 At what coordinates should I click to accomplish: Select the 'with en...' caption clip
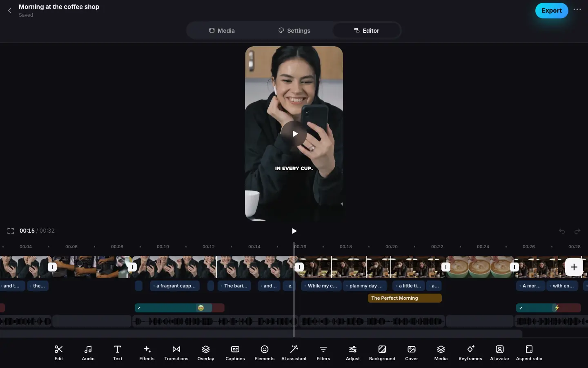tap(563, 286)
